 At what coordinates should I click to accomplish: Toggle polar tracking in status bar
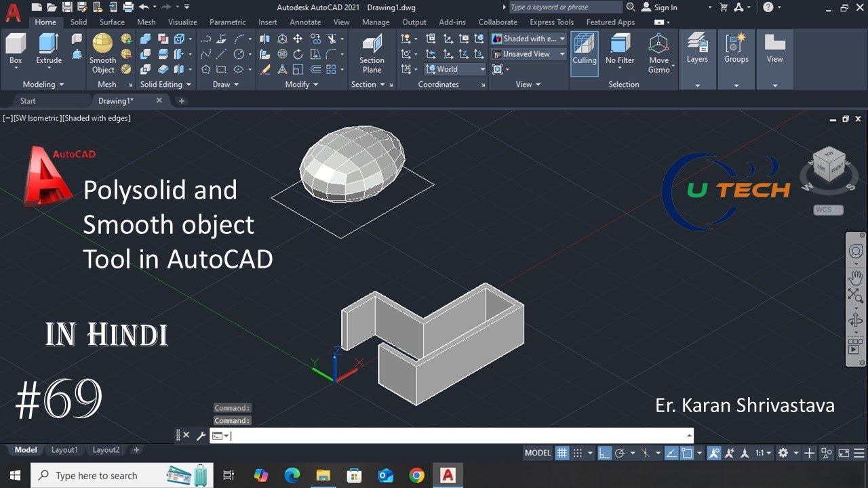click(x=619, y=453)
